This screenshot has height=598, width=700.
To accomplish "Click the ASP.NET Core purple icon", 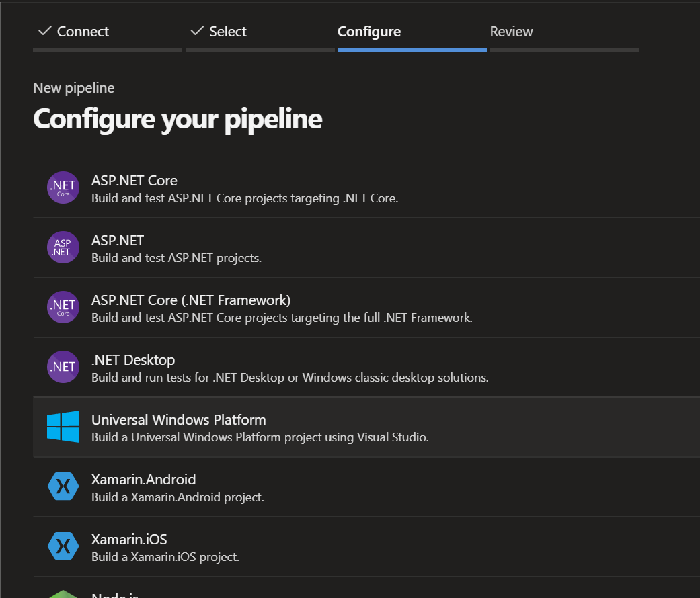I will click(63, 188).
